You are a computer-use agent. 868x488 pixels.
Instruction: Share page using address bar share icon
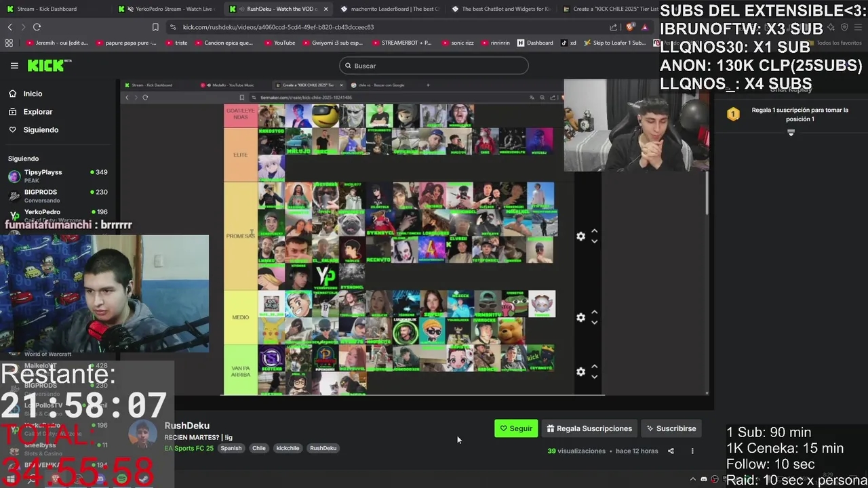pyautogui.click(x=614, y=27)
